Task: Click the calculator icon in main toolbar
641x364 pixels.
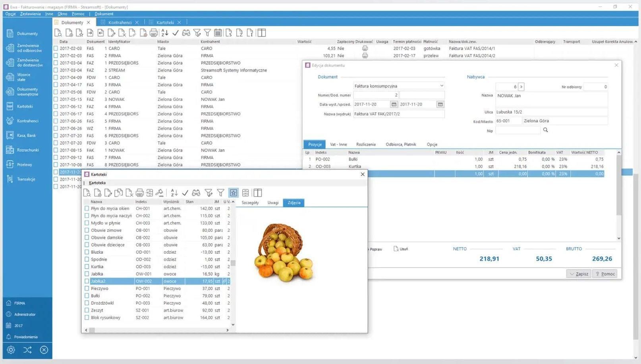Action: coord(218,33)
